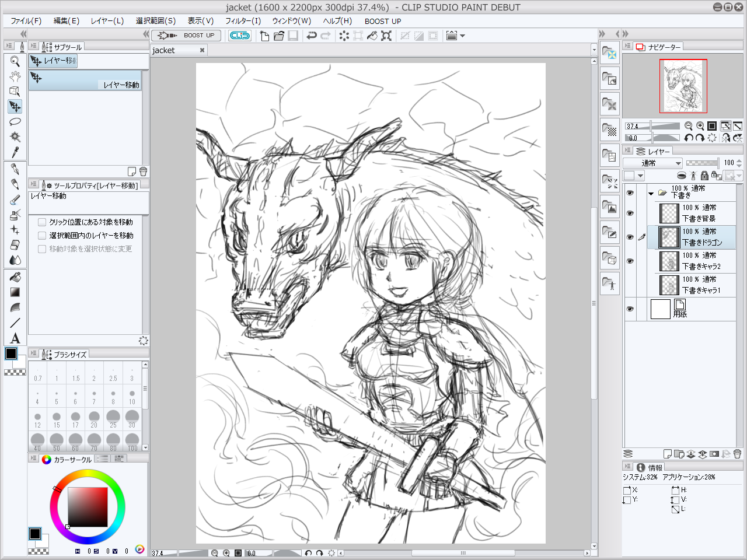Toggle lock layer icon in Layer panel
Screen dimensions: 747x560
(x=704, y=176)
